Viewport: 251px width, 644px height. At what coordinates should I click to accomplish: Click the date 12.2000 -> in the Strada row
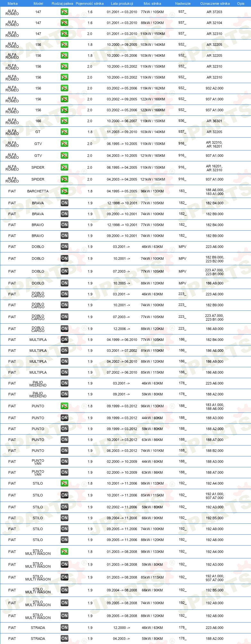[x=122, y=628]
